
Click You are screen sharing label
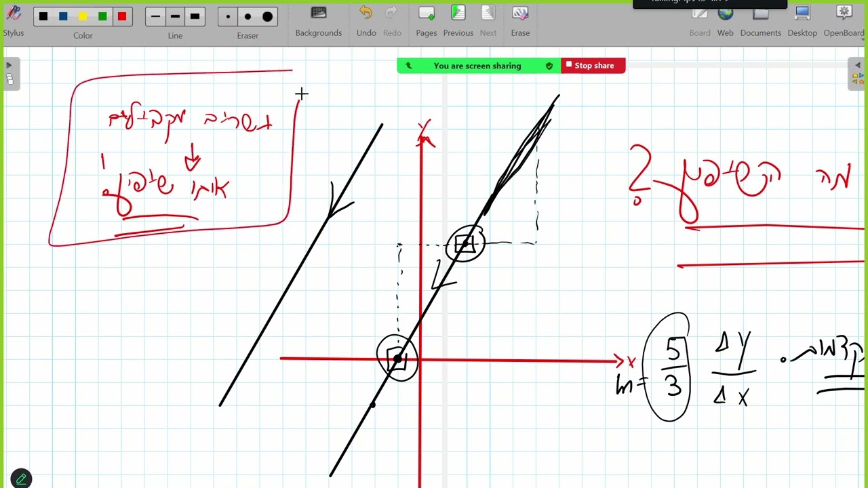point(477,66)
